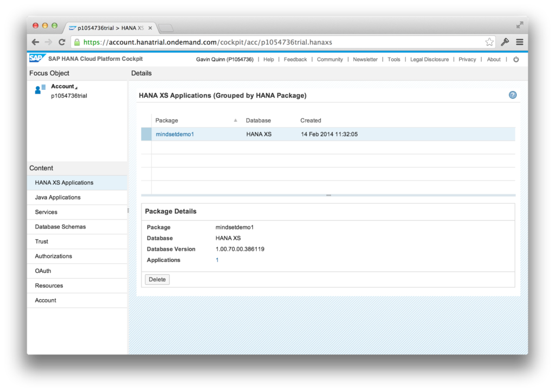Viewport: 555px width, 392px height.
Task: Open the Legal Disclosure link
Action: (429, 60)
